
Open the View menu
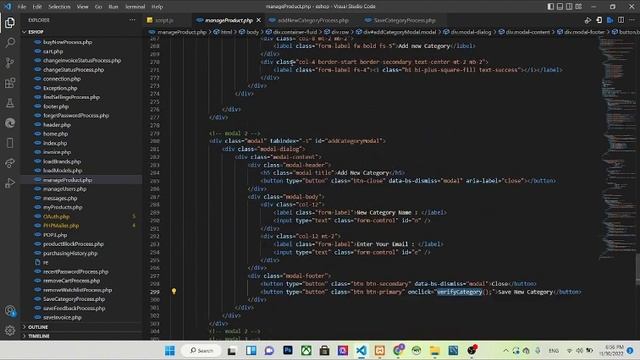pyautogui.click(x=82, y=7)
